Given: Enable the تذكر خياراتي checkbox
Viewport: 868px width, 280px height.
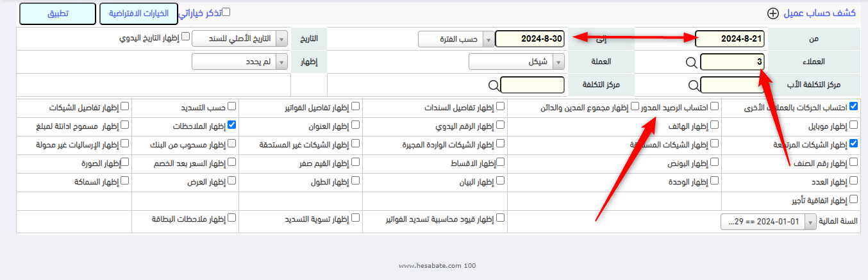Looking at the screenshot, I should coord(226,12).
